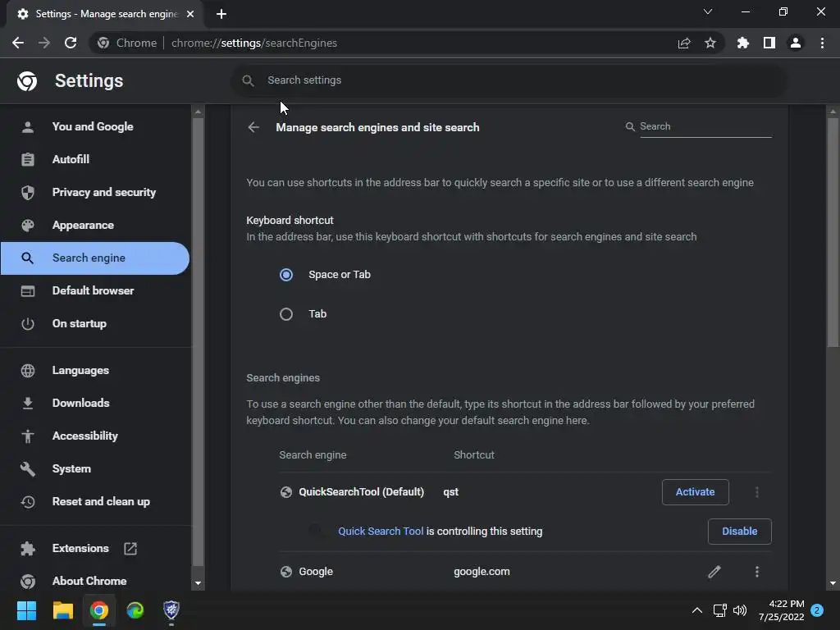The height and width of the screenshot is (630, 840).
Task: Click the Search settings field
Action: click(x=509, y=80)
